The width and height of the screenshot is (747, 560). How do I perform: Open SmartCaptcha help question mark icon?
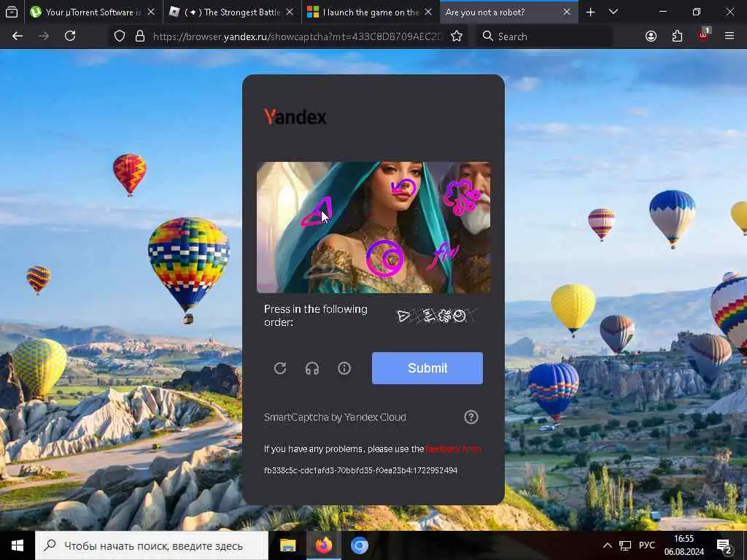point(471,417)
